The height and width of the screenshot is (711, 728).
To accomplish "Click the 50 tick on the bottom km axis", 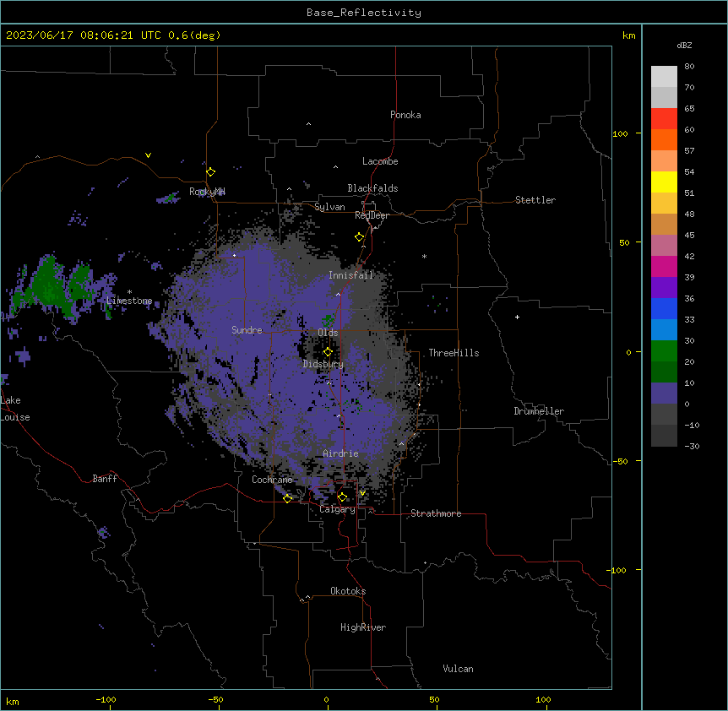I will coord(434,700).
